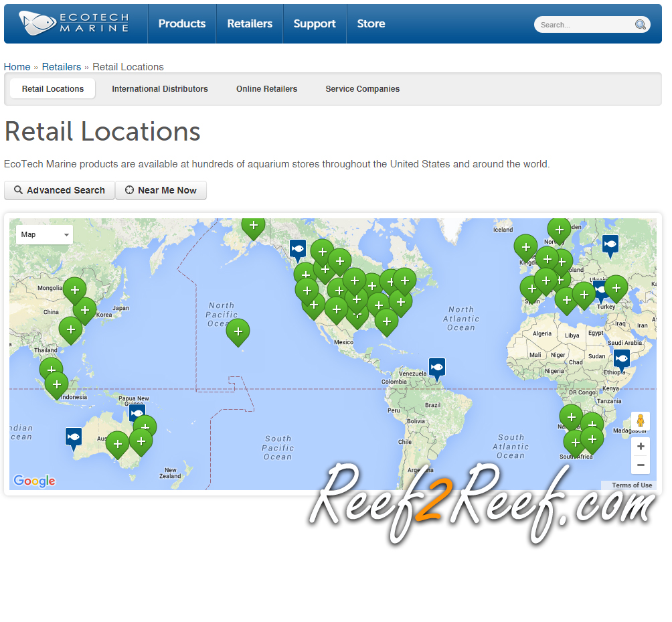Click the green cluster marker over Namibia

[x=572, y=418]
